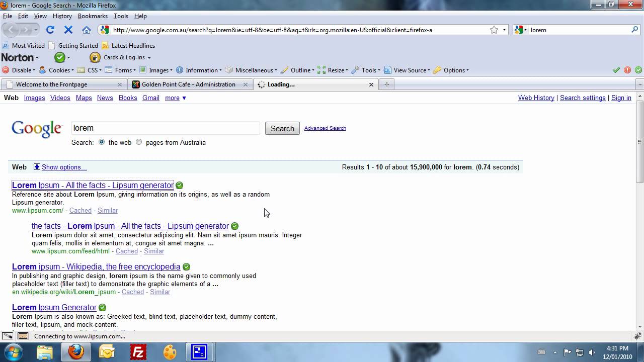Open the search engine selector dropdown
Viewport: 644px width, 362px height.
(521, 30)
